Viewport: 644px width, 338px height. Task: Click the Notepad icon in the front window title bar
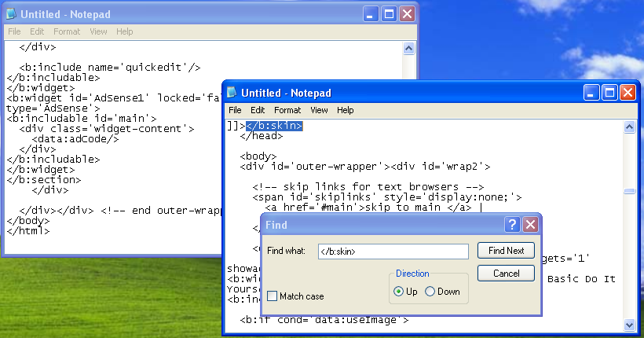pos(232,93)
